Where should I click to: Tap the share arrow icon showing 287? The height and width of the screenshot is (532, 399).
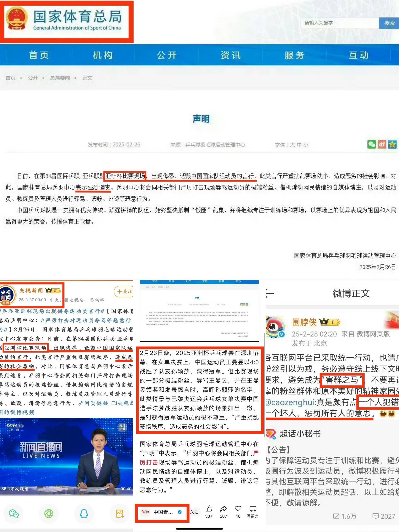[224, 508]
